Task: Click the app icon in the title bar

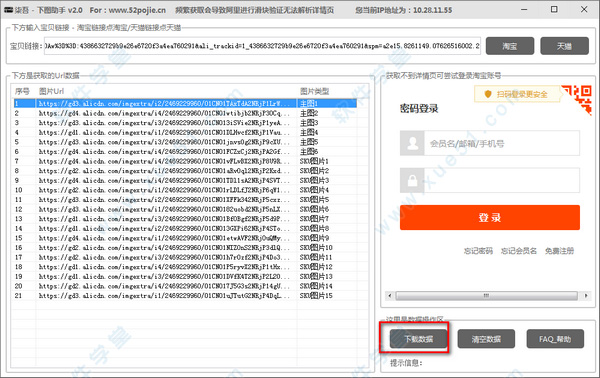Action: tap(8, 10)
